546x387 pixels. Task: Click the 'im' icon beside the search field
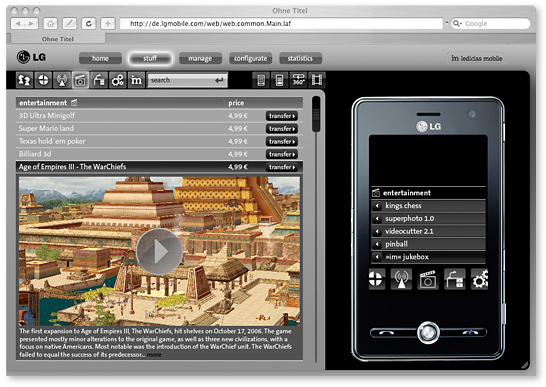coord(136,80)
